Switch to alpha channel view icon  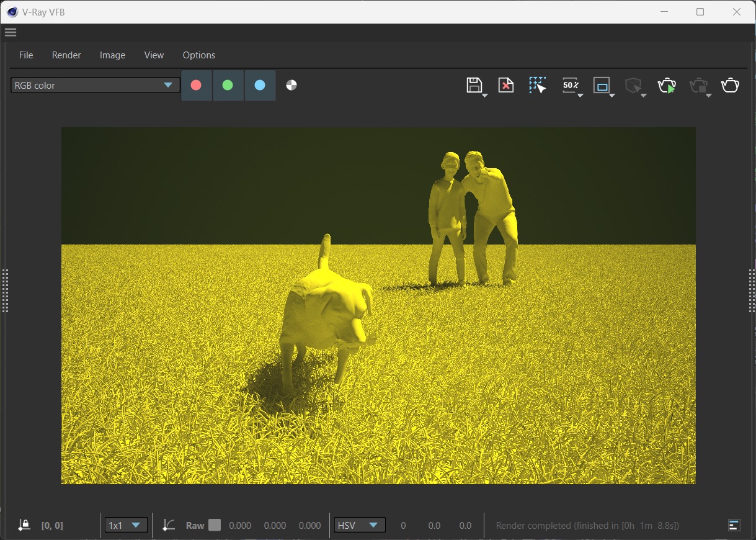[291, 86]
